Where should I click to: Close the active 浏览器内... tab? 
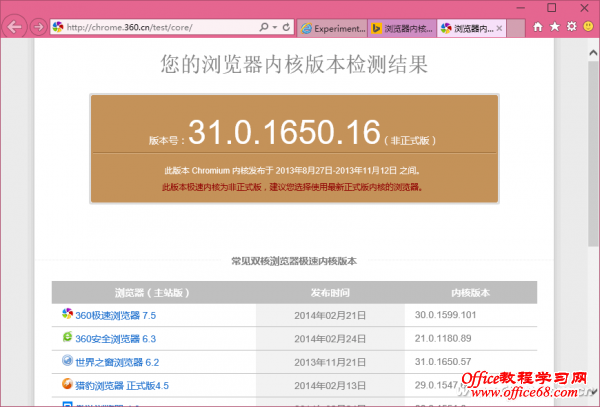click(x=499, y=28)
